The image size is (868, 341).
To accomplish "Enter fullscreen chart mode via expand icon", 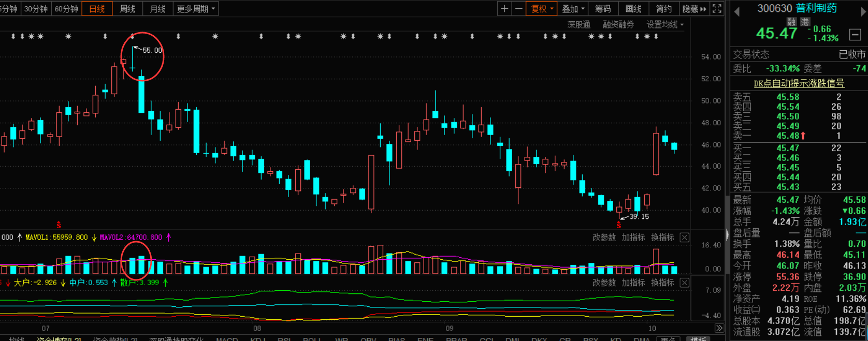I will click(717, 9).
